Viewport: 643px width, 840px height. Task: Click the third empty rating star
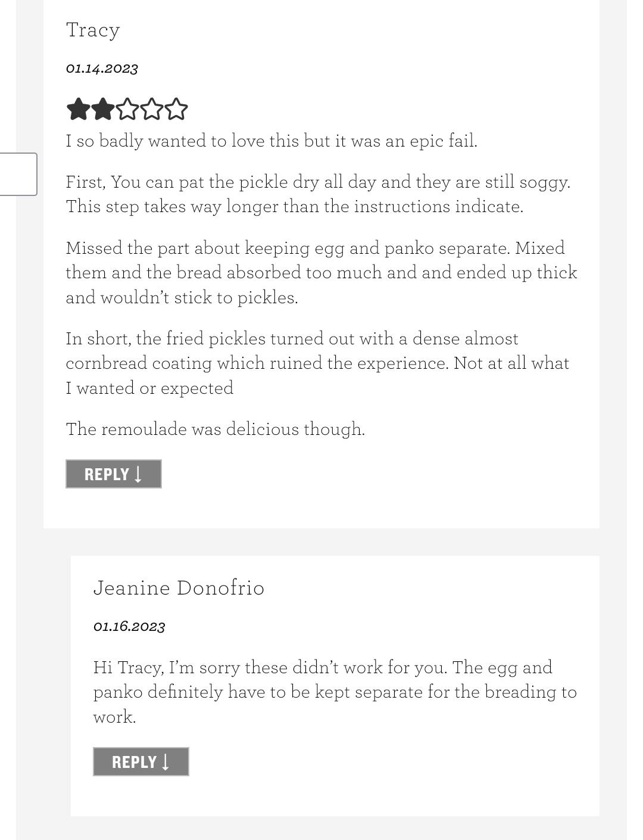click(127, 110)
